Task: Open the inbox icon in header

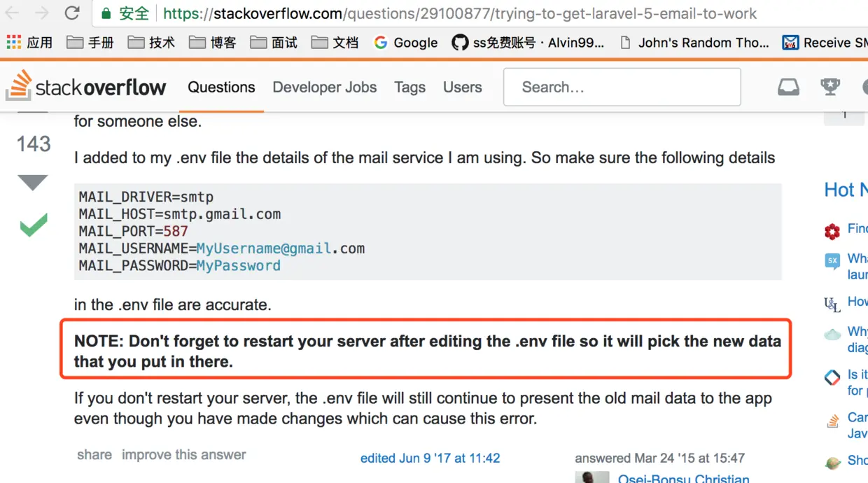Action: (788, 87)
